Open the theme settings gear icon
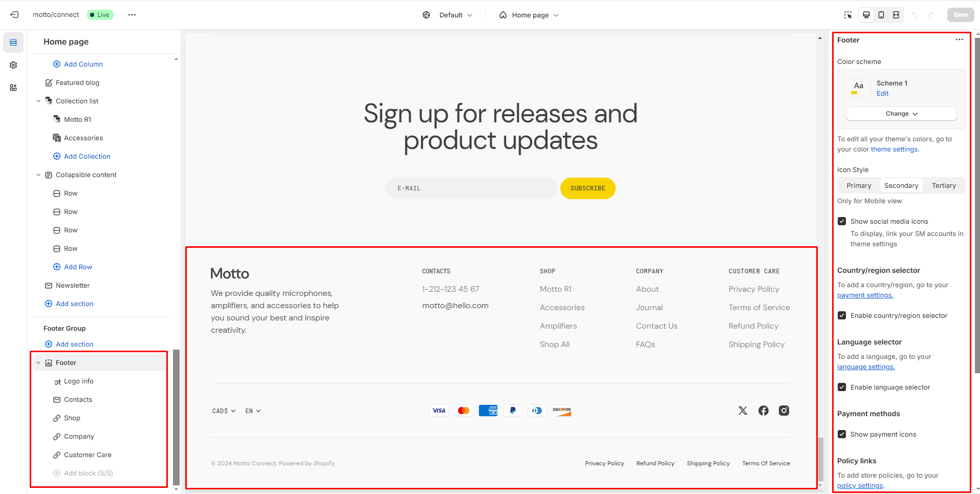980x494 pixels. click(x=13, y=65)
